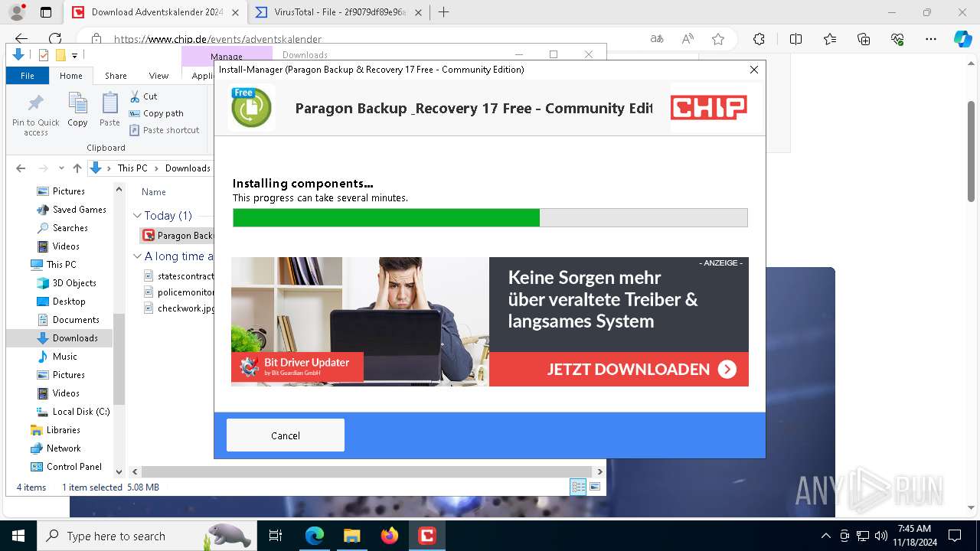Open the Share ribbon tab
The image size is (980, 551).
(x=116, y=76)
